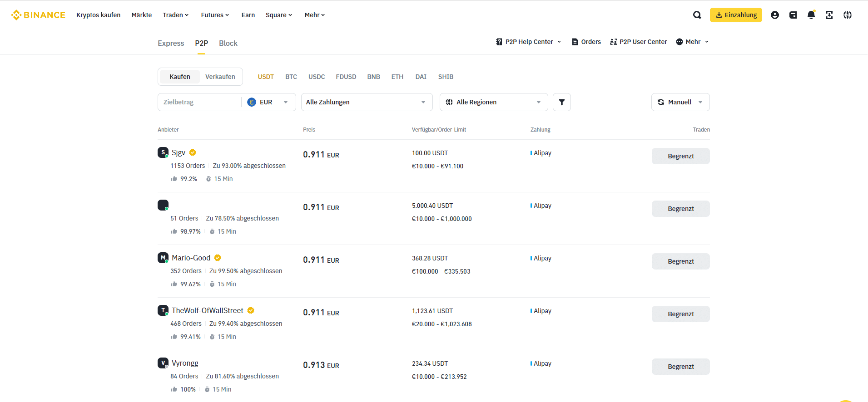Open TheWolf-OfWallStreet merchant profile
This screenshot has width=868, height=402.
pos(208,310)
